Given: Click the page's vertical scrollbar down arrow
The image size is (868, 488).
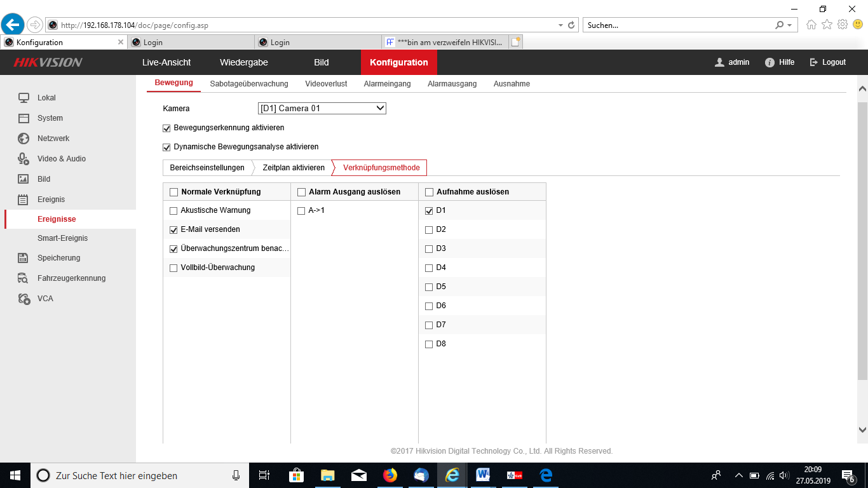Looking at the screenshot, I should pos(862,430).
